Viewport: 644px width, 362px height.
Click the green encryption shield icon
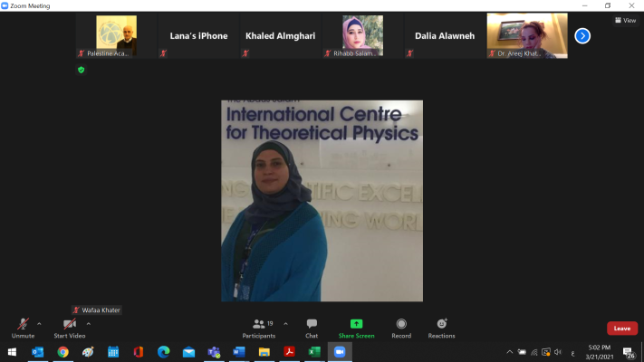(81, 69)
